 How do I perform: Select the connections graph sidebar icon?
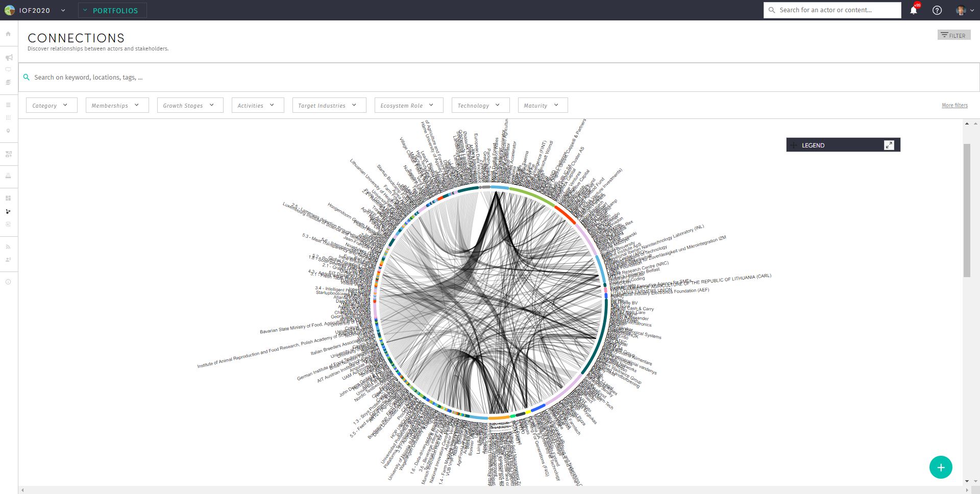point(8,211)
